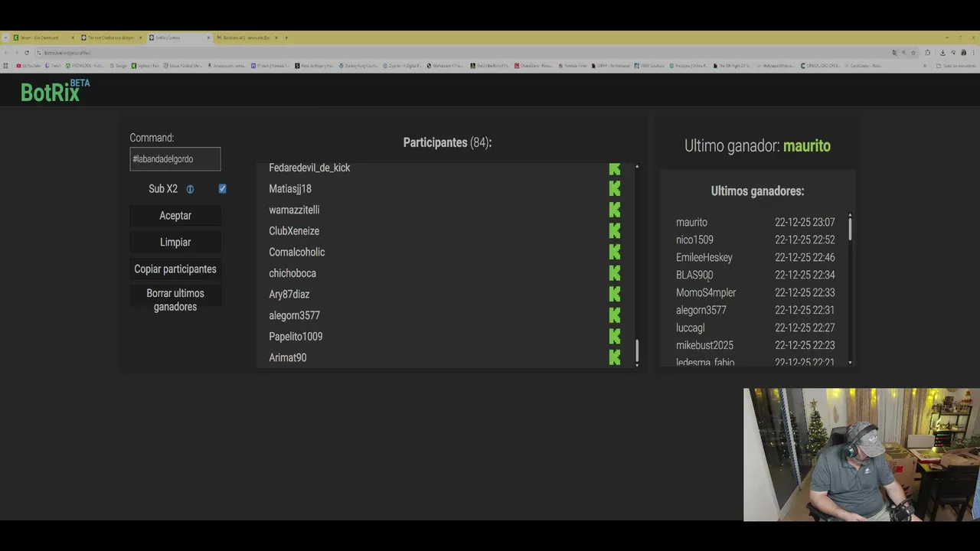Click timestamp 22-12-25 23:07
980x551 pixels.
coord(805,222)
